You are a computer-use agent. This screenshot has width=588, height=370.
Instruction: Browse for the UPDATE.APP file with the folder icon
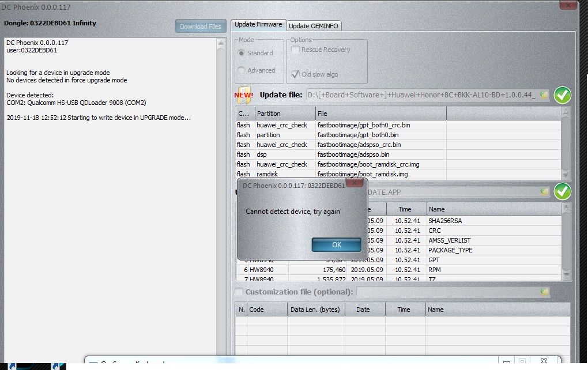(x=544, y=192)
